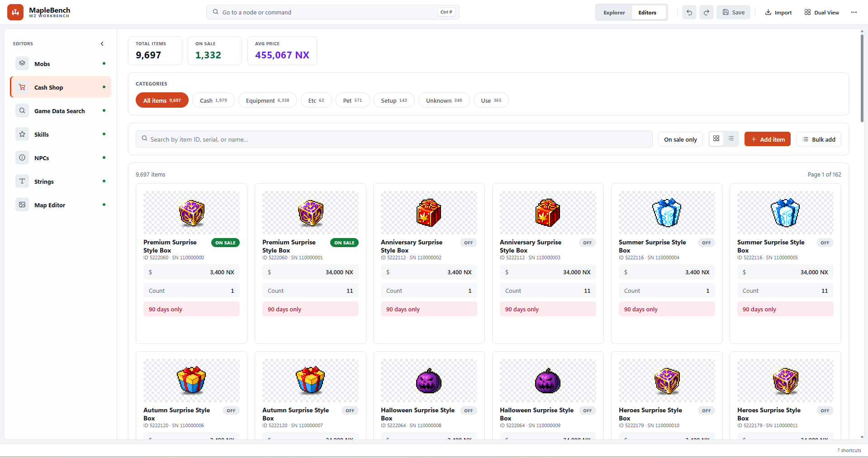Image resolution: width=868 pixels, height=458 pixels.
Task: Toggle OFF badge for SN 110000002
Action: (469, 243)
